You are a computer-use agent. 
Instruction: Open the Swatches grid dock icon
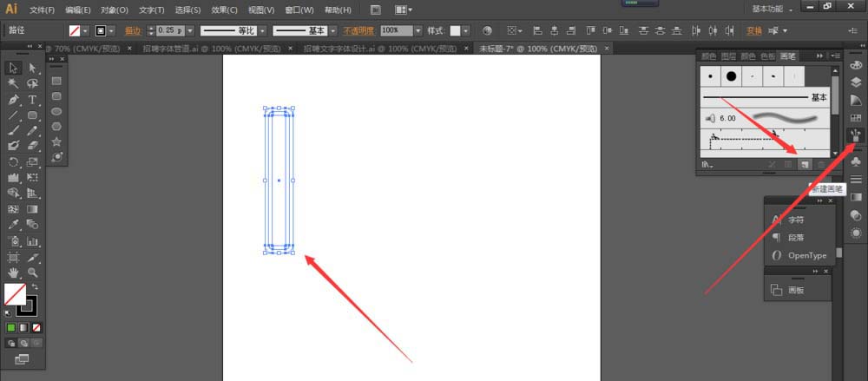(856, 117)
